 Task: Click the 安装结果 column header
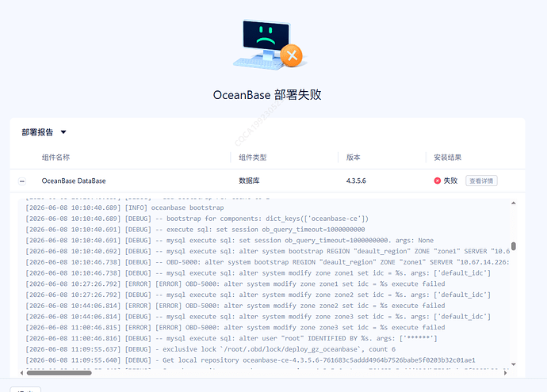pos(448,158)
